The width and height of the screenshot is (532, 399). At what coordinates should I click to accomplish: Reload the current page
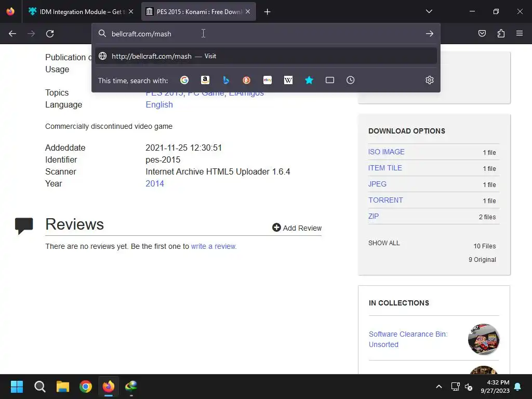pyautogui.click(x=50, y=34)
